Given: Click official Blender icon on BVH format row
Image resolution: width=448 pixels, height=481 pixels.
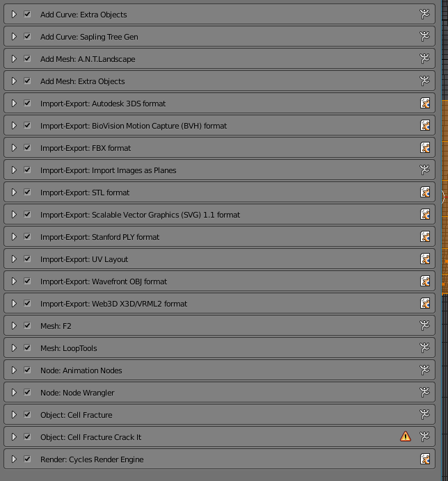Looking at the screenshot, I should [425, 125].
